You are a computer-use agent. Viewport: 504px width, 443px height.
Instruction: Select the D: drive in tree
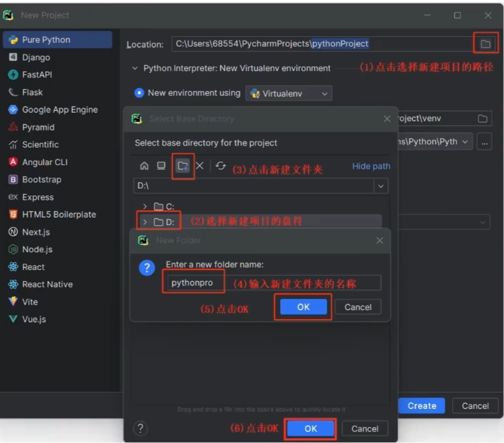tap(170, 222)
